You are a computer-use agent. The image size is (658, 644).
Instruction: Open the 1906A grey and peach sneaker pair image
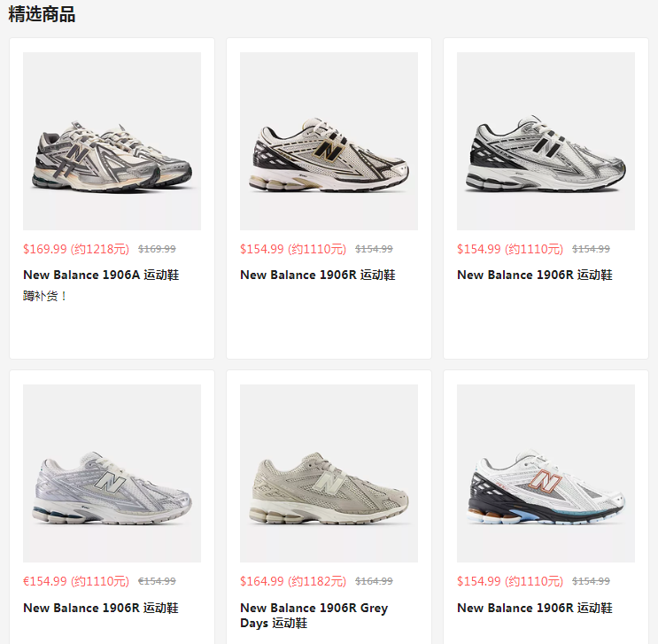click(x=112, y=141)
